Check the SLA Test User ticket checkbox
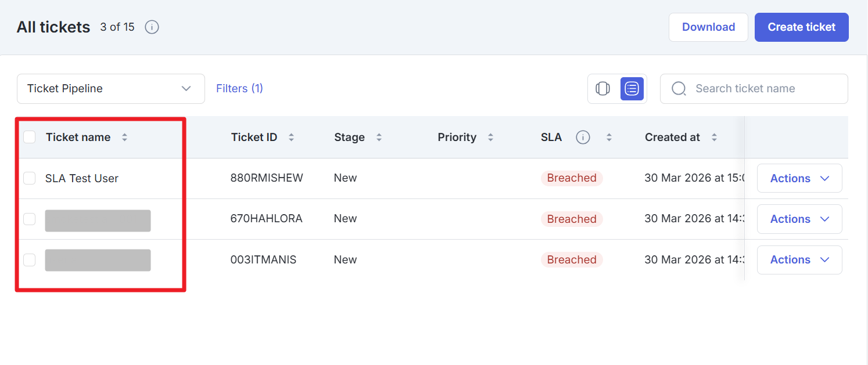Image resolution: width=868 pixels, height=365 pixels. point(30,178)
